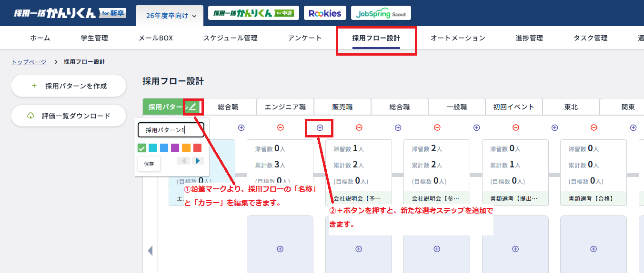Click 評価一覧ダウンロード button
The image size is (644, 273).
pos(69,116)
